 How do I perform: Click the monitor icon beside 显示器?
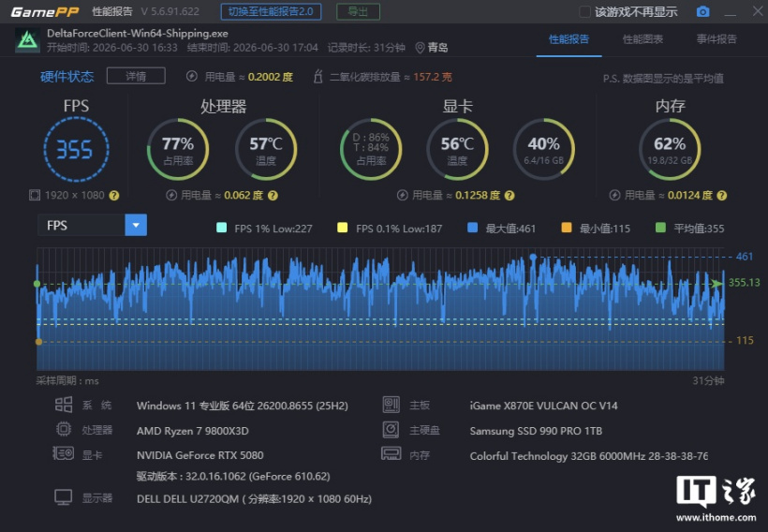click(x=64, y=497)
